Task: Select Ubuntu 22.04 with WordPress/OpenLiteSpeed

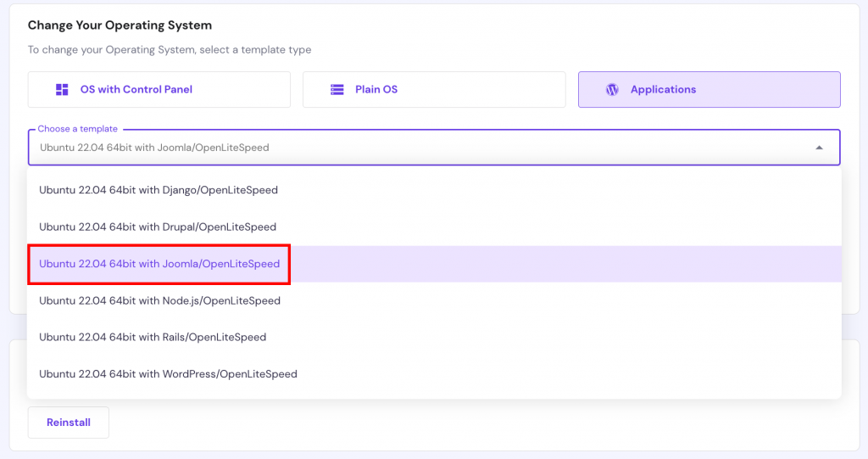Action: (x=168, y=374)
